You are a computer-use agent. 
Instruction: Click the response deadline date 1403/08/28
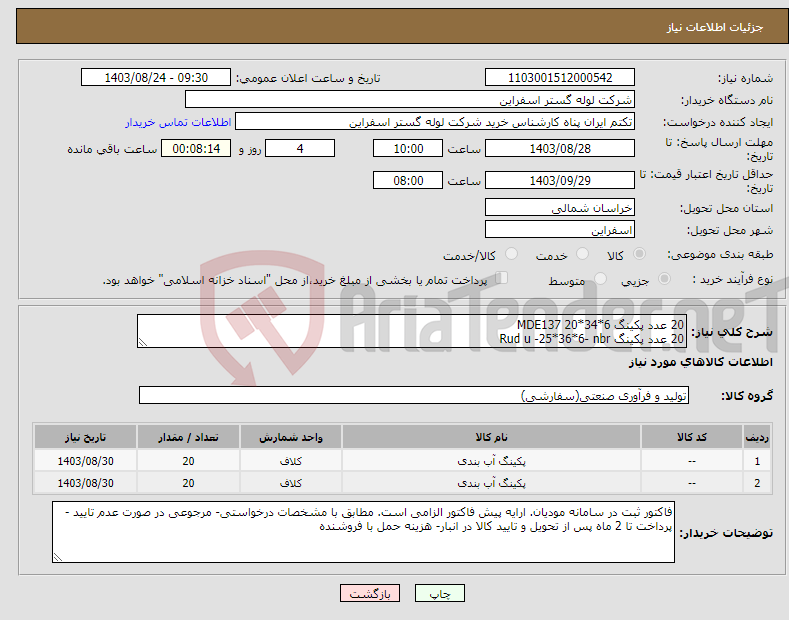(x=560, y=148)
